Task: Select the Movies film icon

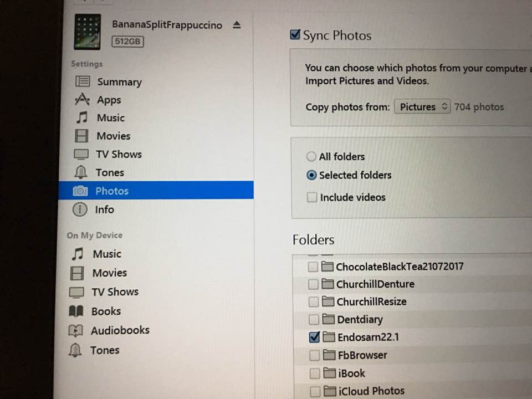Action: pos(81,136)
